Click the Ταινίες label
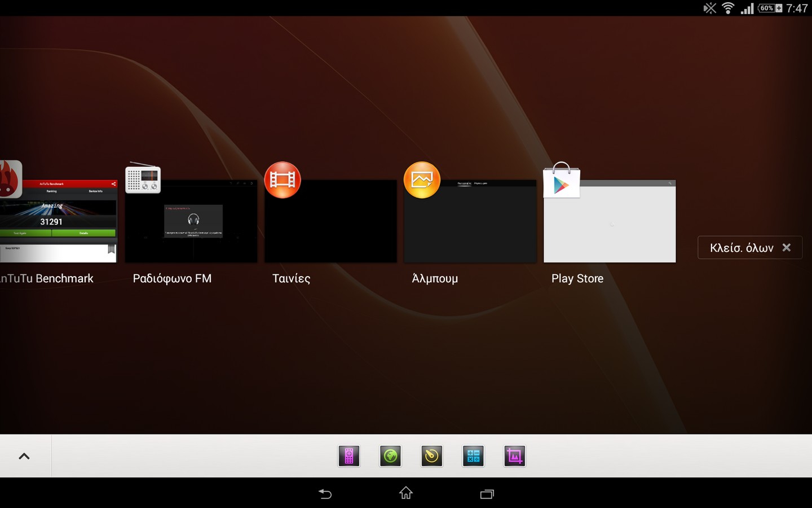Screen dimensions: 812x508 (291, 278)
